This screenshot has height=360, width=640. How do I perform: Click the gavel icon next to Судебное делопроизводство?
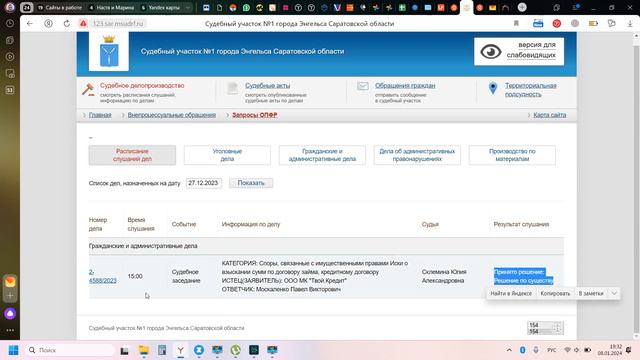[x=88, y=89]
